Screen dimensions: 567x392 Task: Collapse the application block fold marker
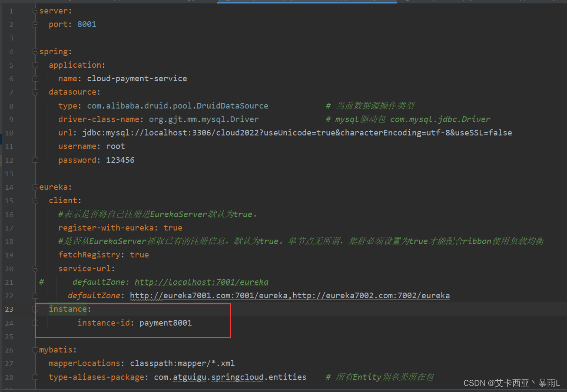[x=36, y=65]
